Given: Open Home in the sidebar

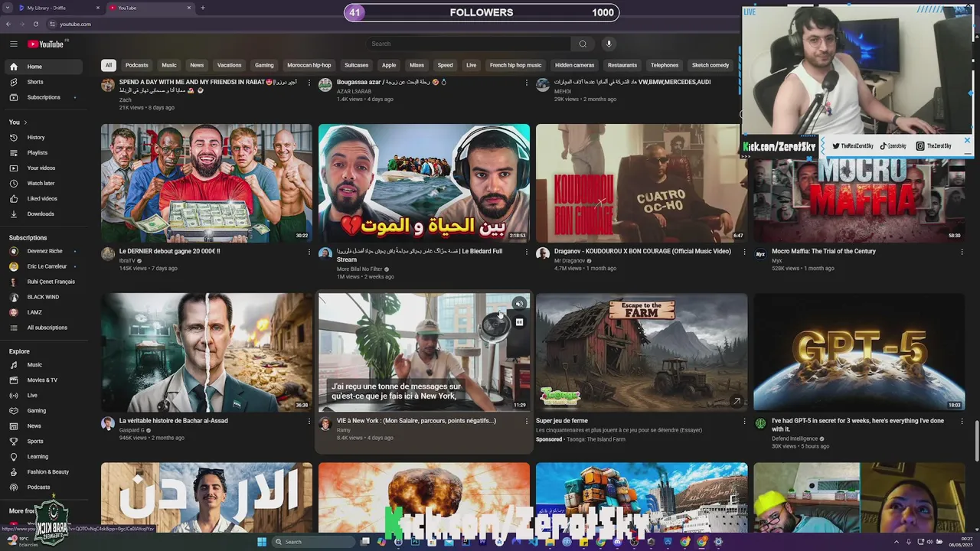Looking at the screenshot, I should pyautogui.click(x=44, y=67).
